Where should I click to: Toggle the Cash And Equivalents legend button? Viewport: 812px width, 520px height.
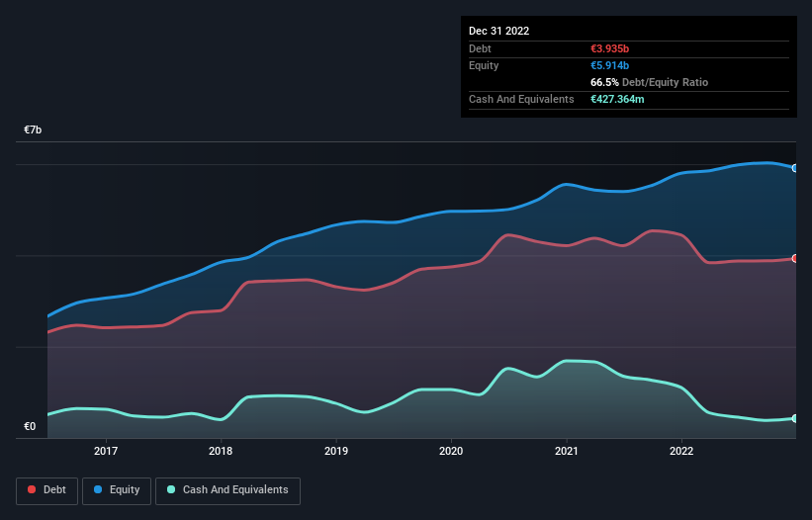(x=227, y=490)
